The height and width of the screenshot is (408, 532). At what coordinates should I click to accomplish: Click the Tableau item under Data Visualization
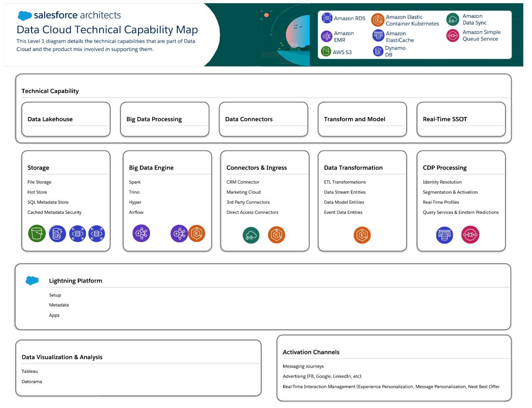tap(30, 371)
